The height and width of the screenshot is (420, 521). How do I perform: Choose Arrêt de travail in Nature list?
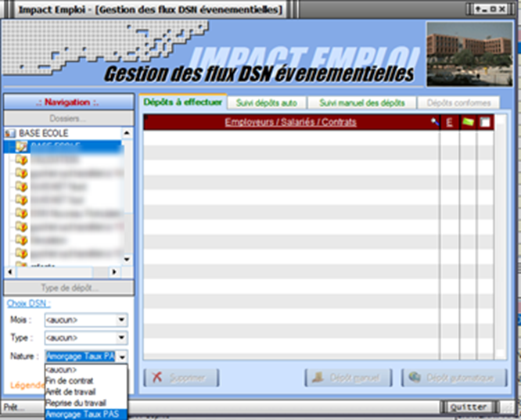tap(86, 392)
